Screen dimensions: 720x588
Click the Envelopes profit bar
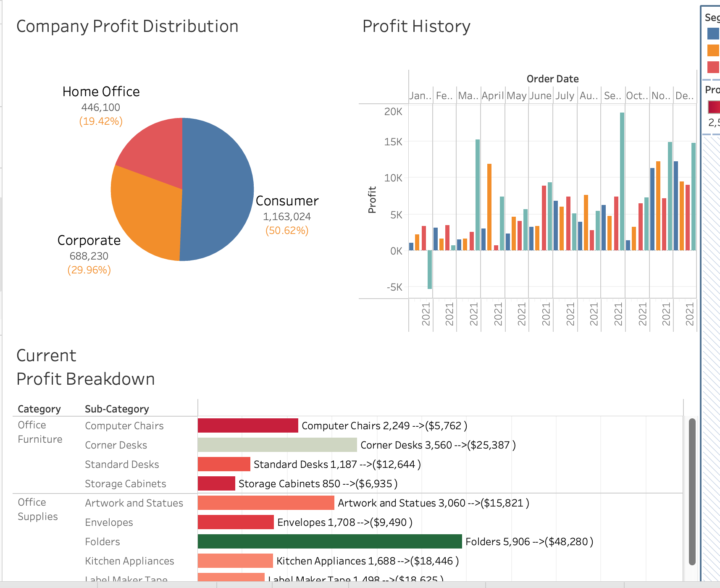point(236,522)
